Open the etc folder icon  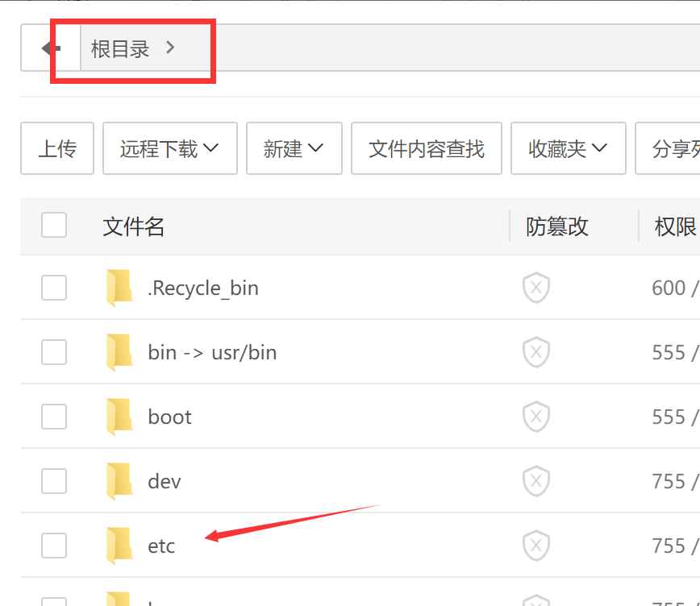[119, 546]
